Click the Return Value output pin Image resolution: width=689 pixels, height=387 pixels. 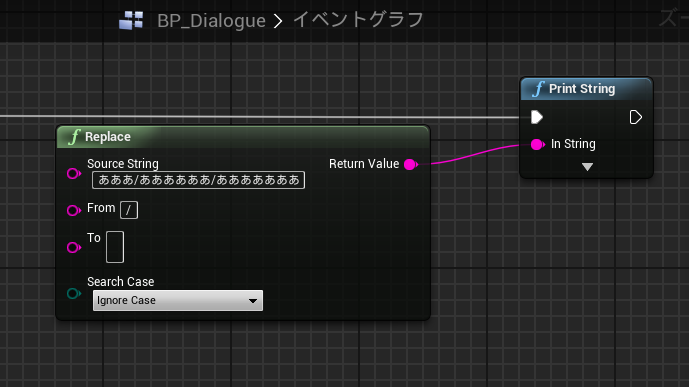pyautogui.click(x=411, y=164)
